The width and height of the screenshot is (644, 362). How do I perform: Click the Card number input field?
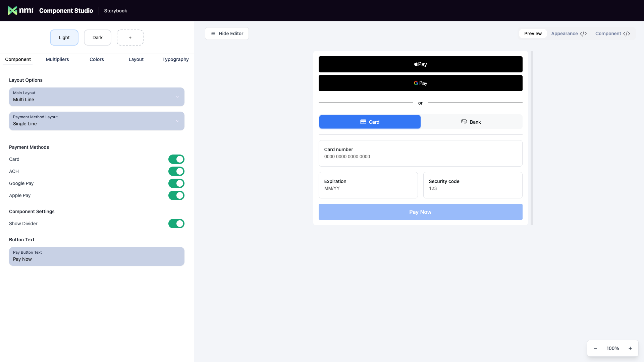420,153
